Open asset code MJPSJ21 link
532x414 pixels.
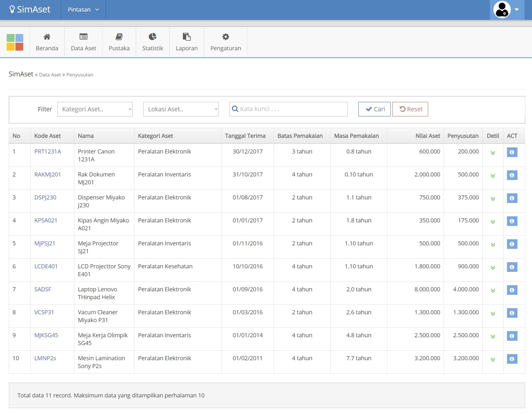click(45, 243)
